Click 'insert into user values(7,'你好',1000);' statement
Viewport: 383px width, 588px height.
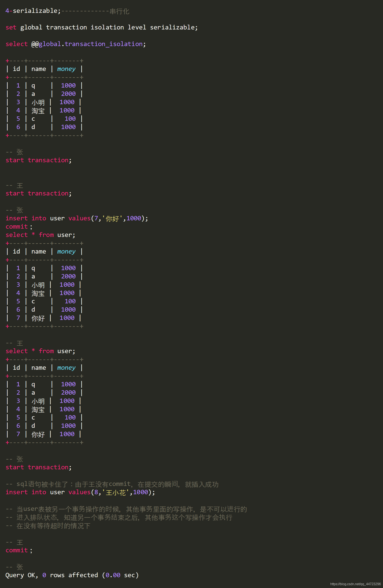tap(77, 218)
